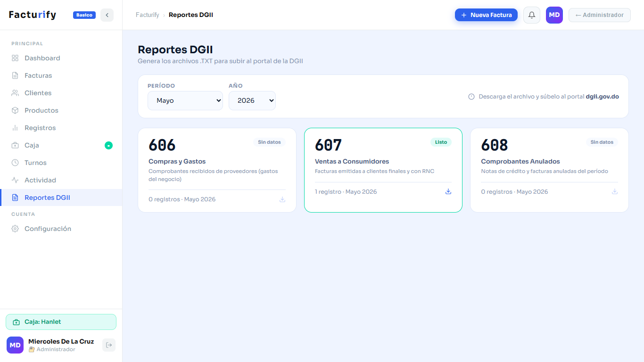Click the Turnos clock icon
Image resolution: width=644 pixels, height=362 pixels.
pos(15,163)
